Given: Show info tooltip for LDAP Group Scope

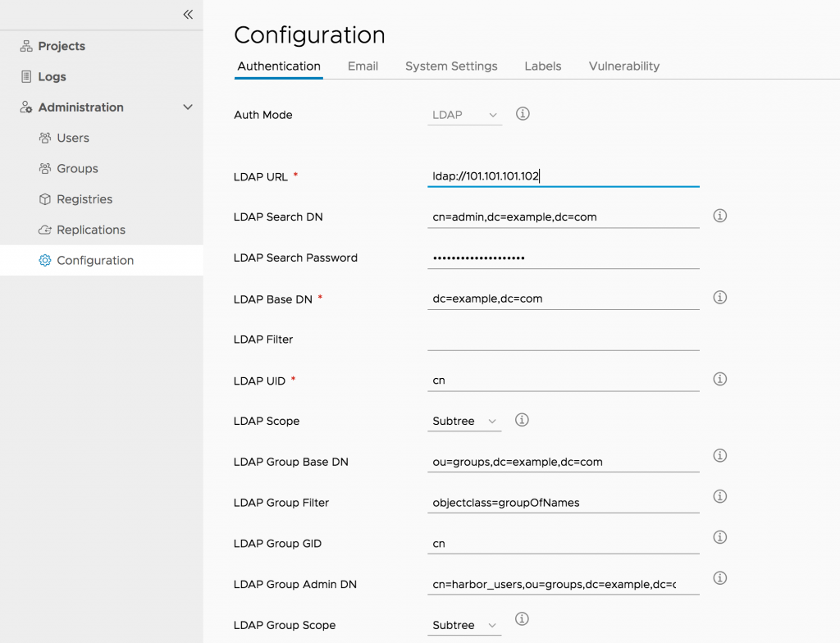Looking at the screenshot, I should point(522,619).
